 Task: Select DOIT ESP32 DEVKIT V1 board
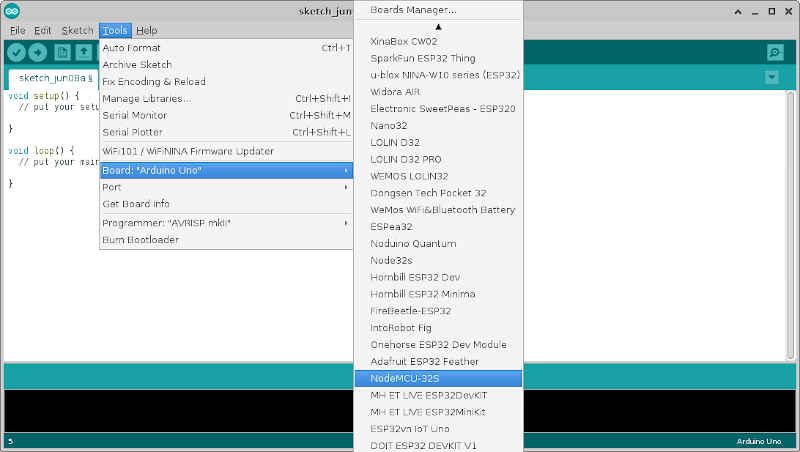(x=438, y=445)
